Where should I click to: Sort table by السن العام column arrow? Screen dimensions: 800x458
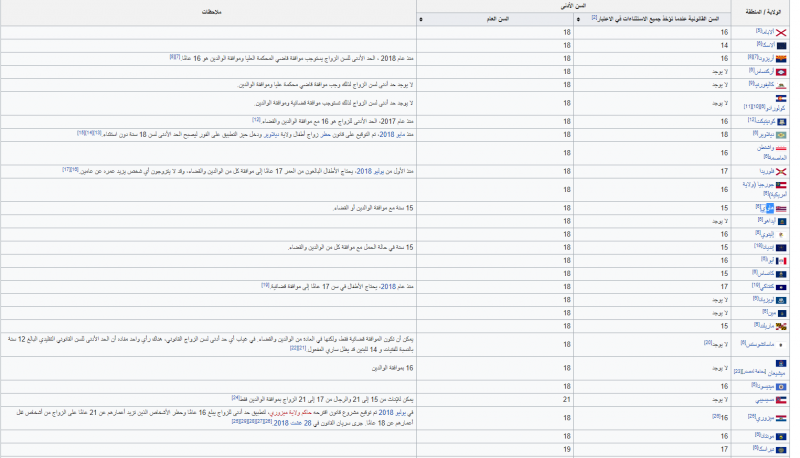click(x=420, y=19)
